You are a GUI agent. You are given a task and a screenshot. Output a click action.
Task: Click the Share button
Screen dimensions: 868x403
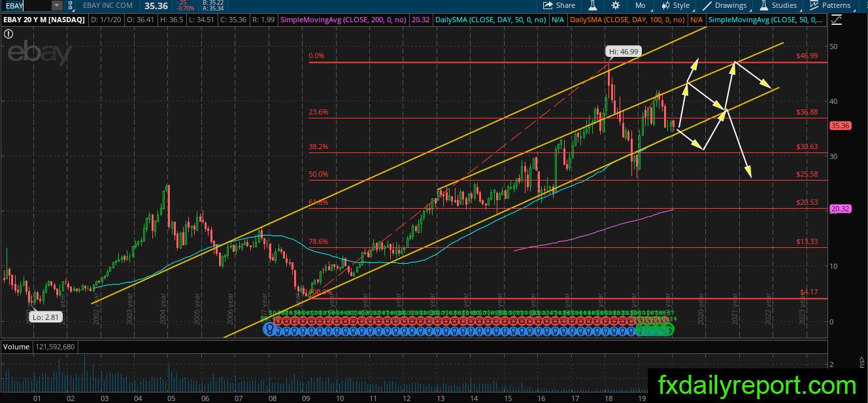click(559, 5)
